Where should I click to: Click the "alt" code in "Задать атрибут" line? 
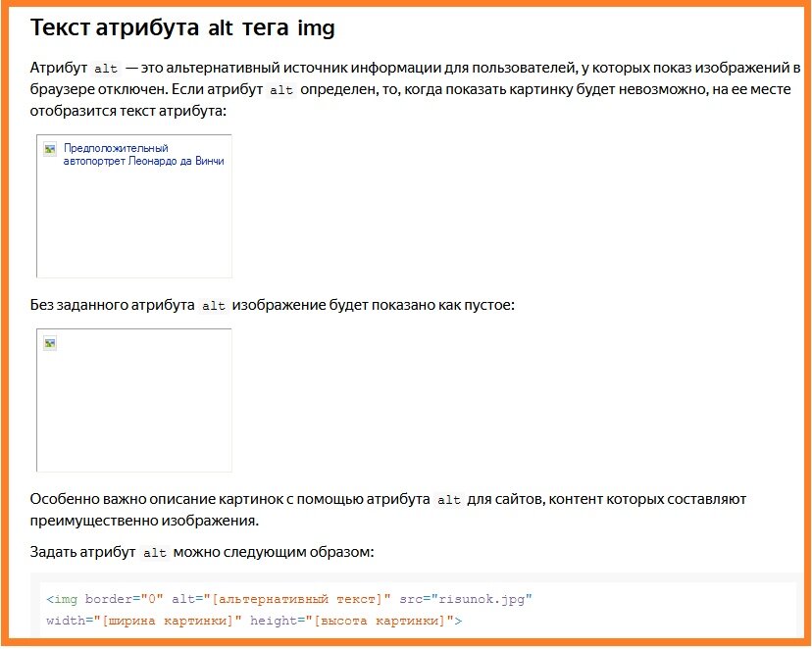(x=154, y=553)
